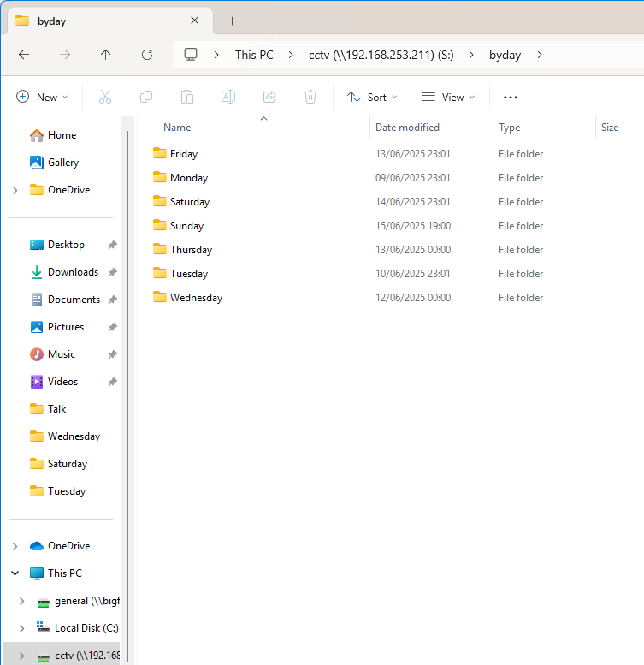Click the Rename icon in toolbar
The width and height of the screenshot is (644, 665).
228,97
